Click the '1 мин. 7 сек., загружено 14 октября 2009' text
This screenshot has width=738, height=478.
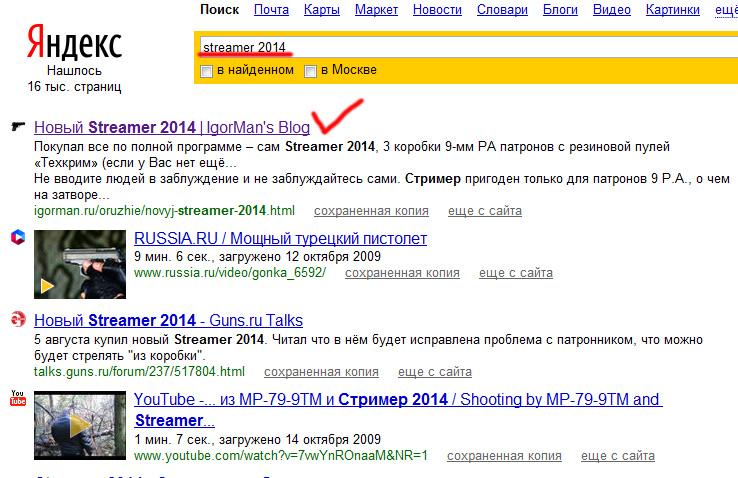point(257,439)
